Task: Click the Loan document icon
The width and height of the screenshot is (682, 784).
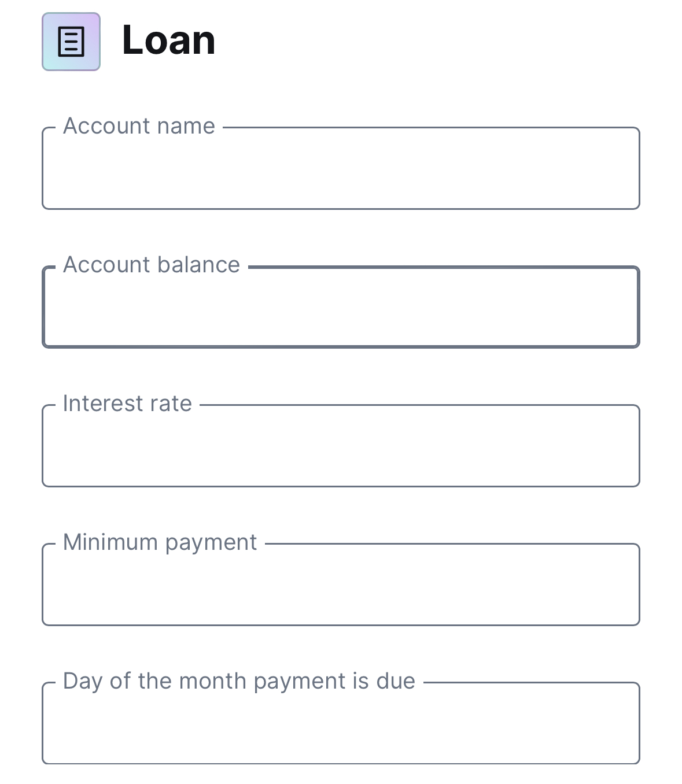Action: tap(71, 42)
